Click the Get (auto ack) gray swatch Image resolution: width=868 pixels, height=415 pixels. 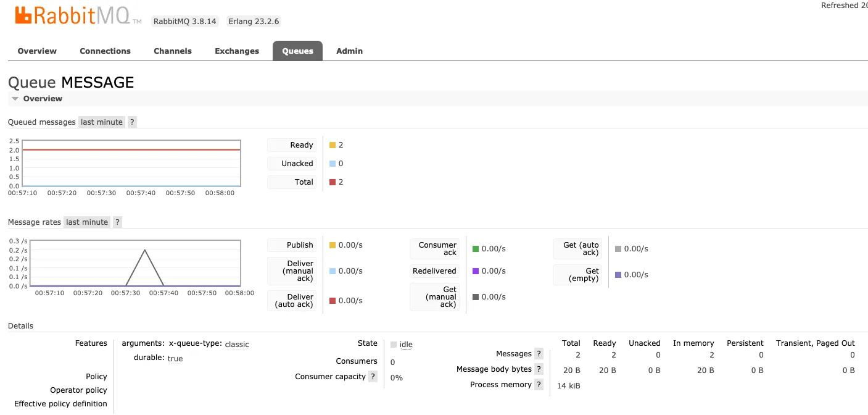[618, 249]
